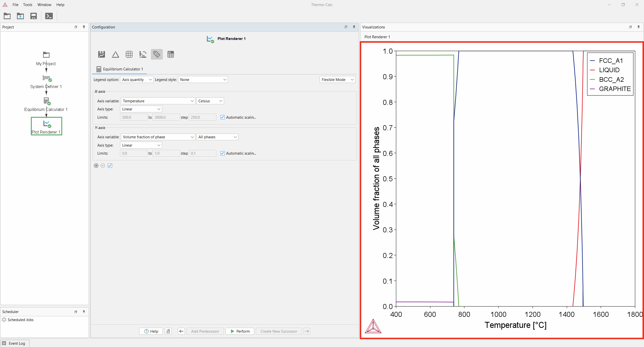Viewport: 644px width, 347px height.
Task: Open the Tools menu
Action: (x=28, y=5)
